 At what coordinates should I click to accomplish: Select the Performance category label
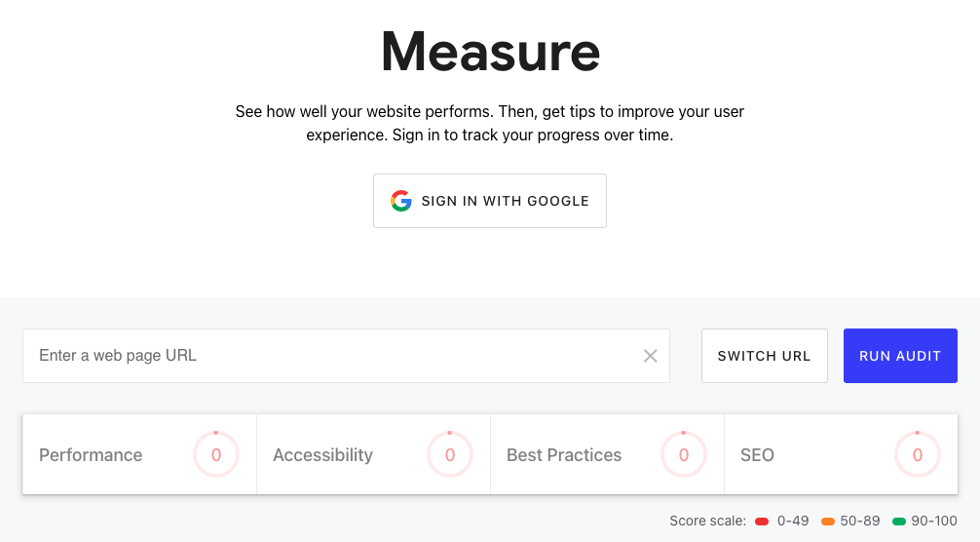coord(91,454)
